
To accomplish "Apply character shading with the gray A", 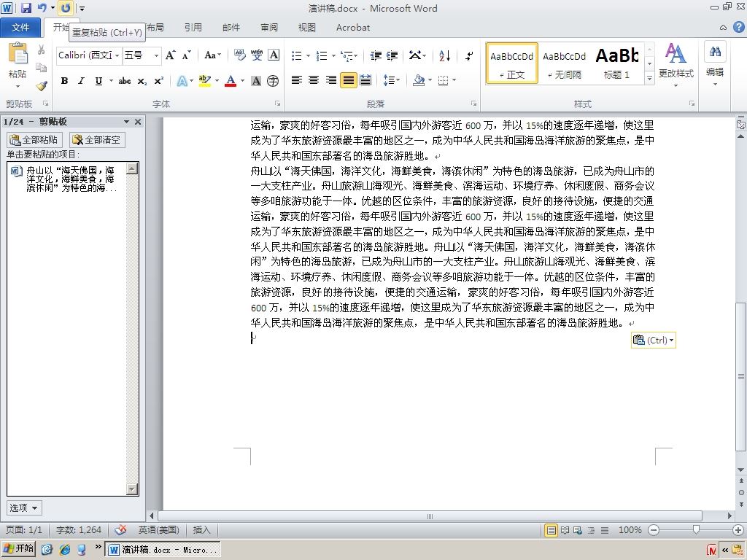I will pos(256,81).
